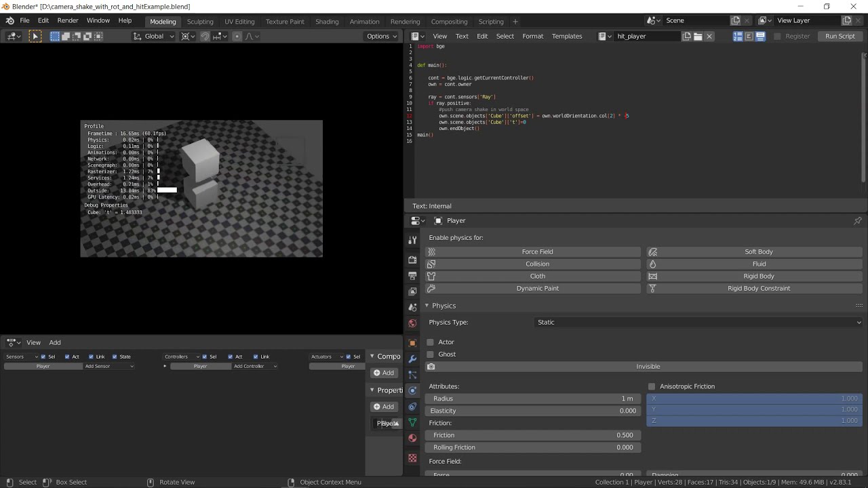
Task: Open the Options dropdown in viewport header
Action: (382, 36)
